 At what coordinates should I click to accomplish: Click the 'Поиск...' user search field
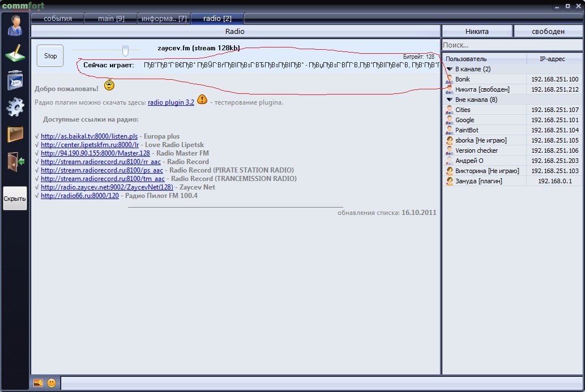coord(511,45)
